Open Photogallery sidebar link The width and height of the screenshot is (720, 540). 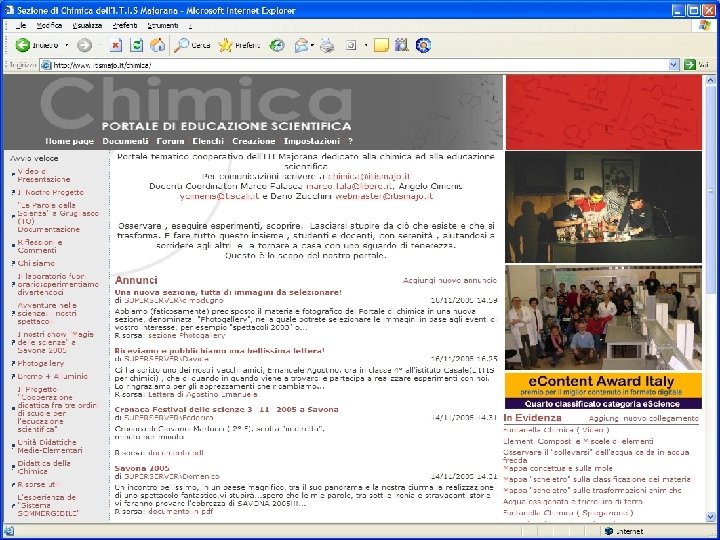pos(40,363)
